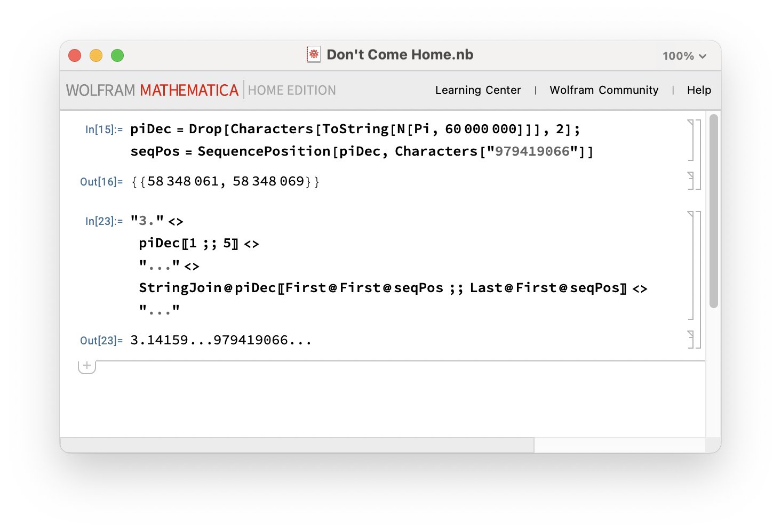Click the vertical scrollbar thumb
This screenshot has height=532, width=781.
tap(714, 211)
